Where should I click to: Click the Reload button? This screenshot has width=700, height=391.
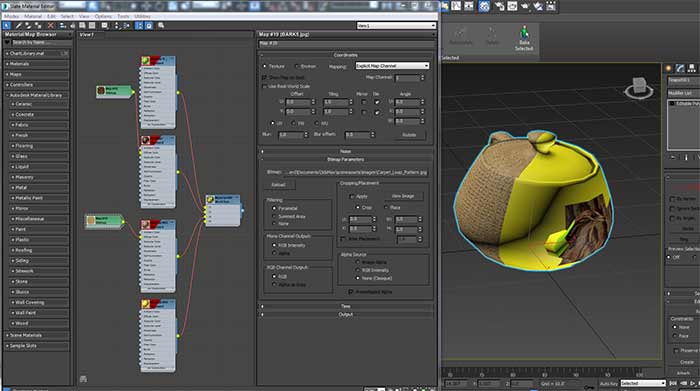[x=278, y=184]
